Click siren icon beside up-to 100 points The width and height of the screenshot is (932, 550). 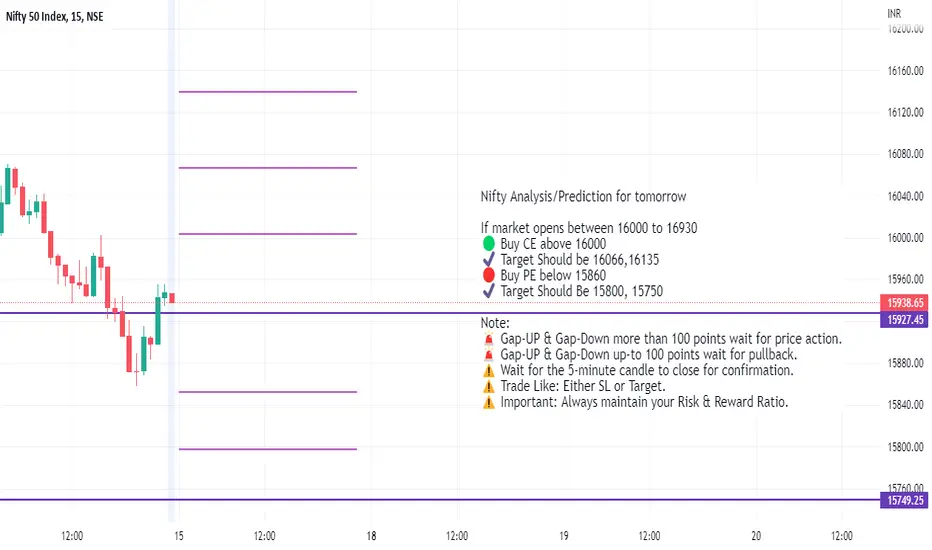click(x=489, y=354)
